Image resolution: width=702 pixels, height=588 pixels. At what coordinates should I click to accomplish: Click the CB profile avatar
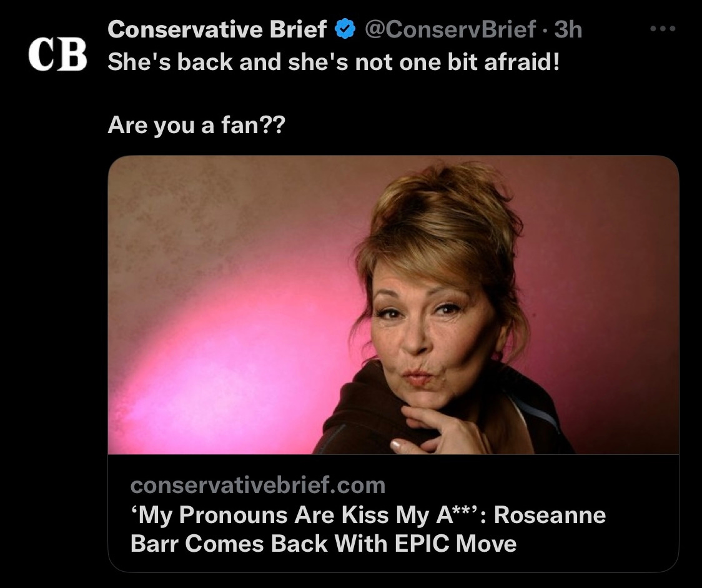tap(57, 54)
